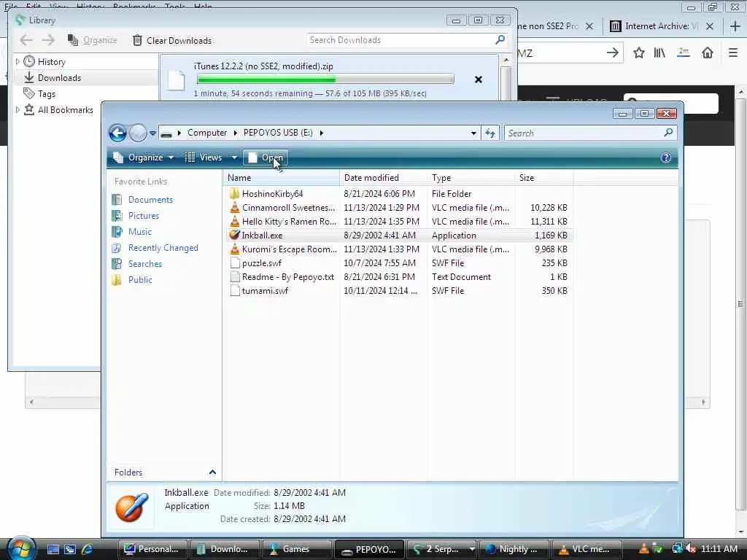Open Recently Changed favorite link

[x=163, y=248]
